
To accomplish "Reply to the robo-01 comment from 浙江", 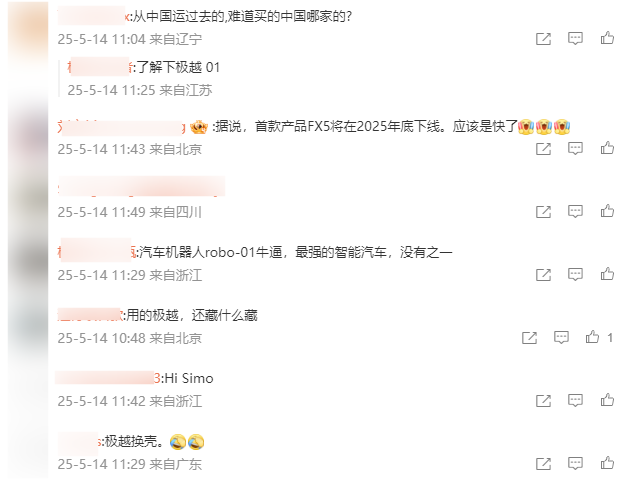I will (575, 274).
